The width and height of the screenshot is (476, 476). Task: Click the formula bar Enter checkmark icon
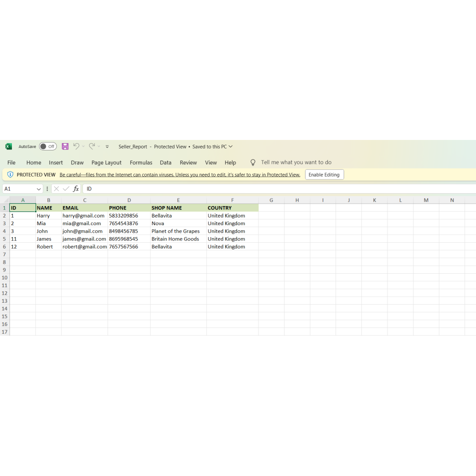pyautogui.click(x=66, y=189)
